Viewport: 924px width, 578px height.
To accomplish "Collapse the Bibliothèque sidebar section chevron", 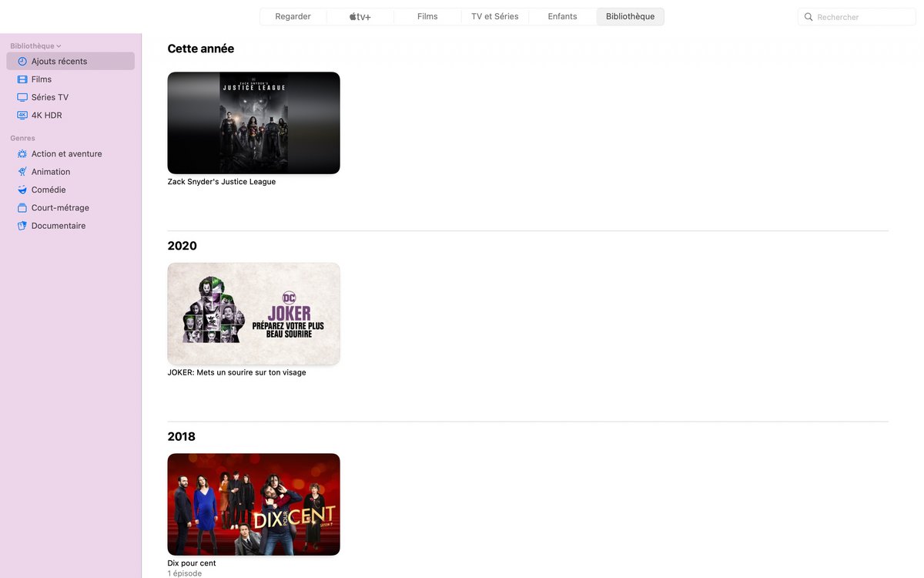I will tap(59, 46).
